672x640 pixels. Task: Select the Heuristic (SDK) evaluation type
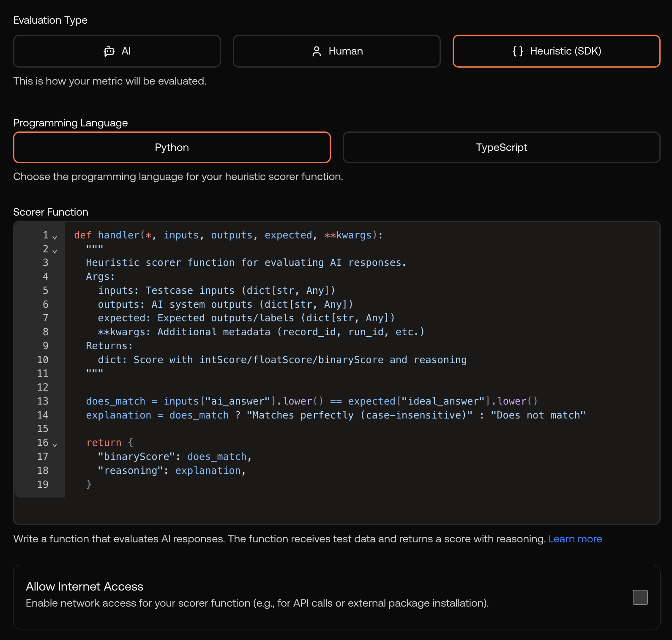coord(557,51)
